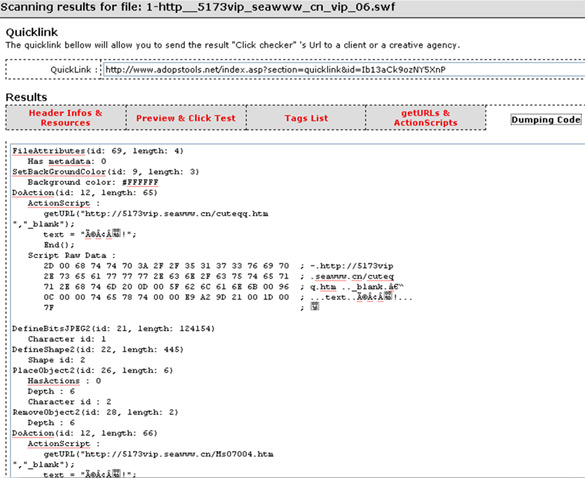Click the 'Quicklink' section heading
Screen dimensions: 585x478
click(32, 32)
